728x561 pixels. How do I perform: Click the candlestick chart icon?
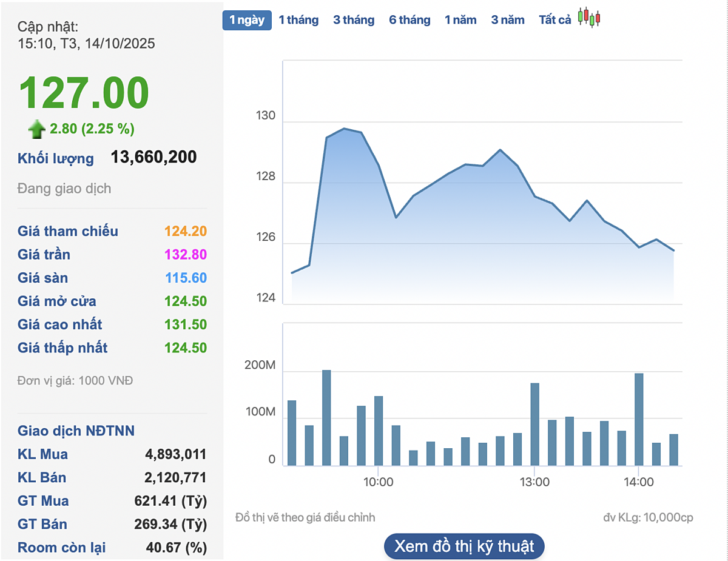click(588, 18)
